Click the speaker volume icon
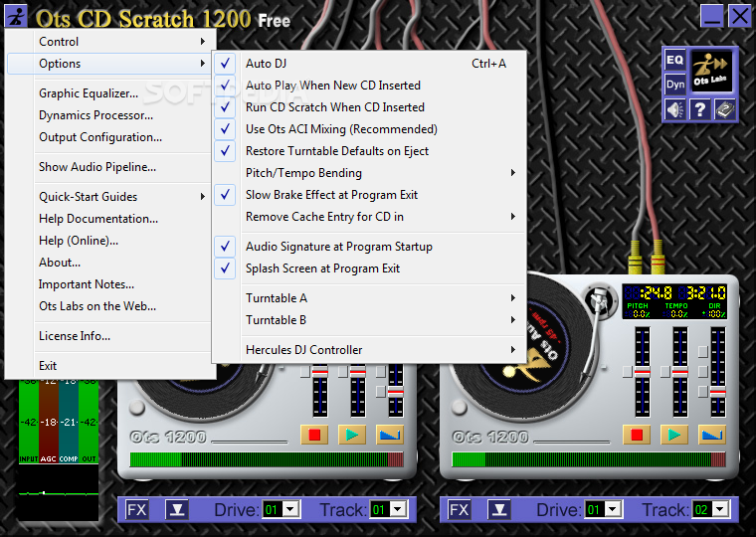 pos(675,110)
